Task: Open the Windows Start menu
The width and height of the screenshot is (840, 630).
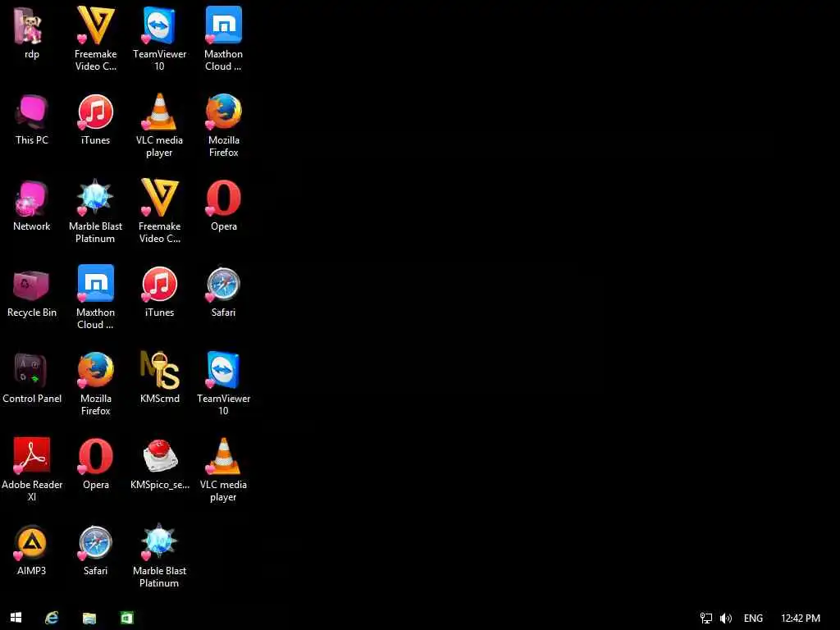Action: coord(16,618)
